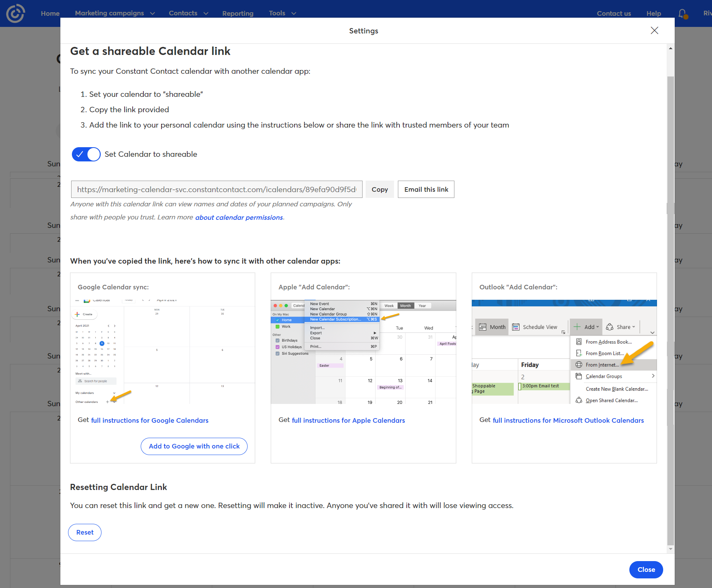Open the notifications bell icon
This screenshot has height=588, width=712.
pyautogui.click(x=682, y=14)
